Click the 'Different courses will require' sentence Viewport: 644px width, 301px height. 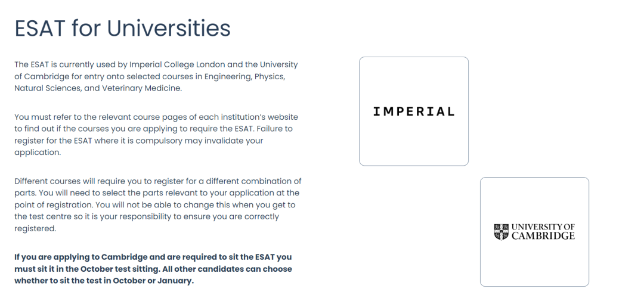pos(72,181)
